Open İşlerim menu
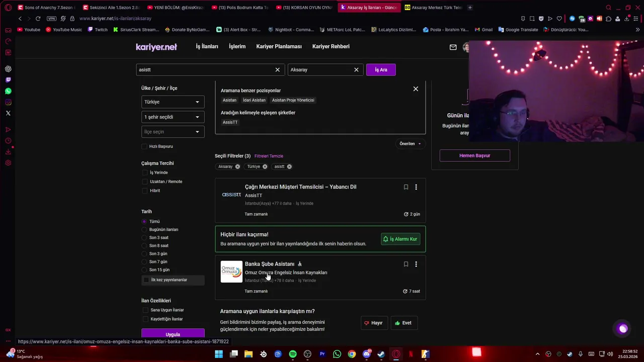The width and height of the screenshot is (644, 362). click(237, 46)
